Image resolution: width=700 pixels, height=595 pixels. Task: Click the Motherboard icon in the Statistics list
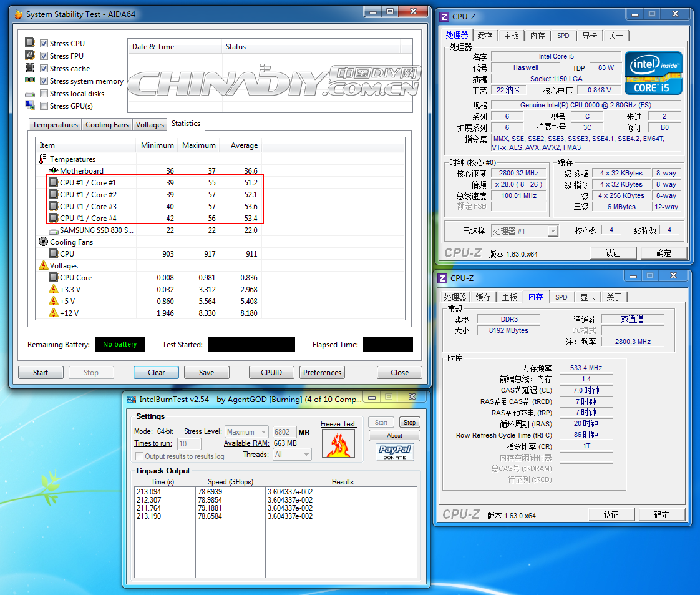point(53,170)
